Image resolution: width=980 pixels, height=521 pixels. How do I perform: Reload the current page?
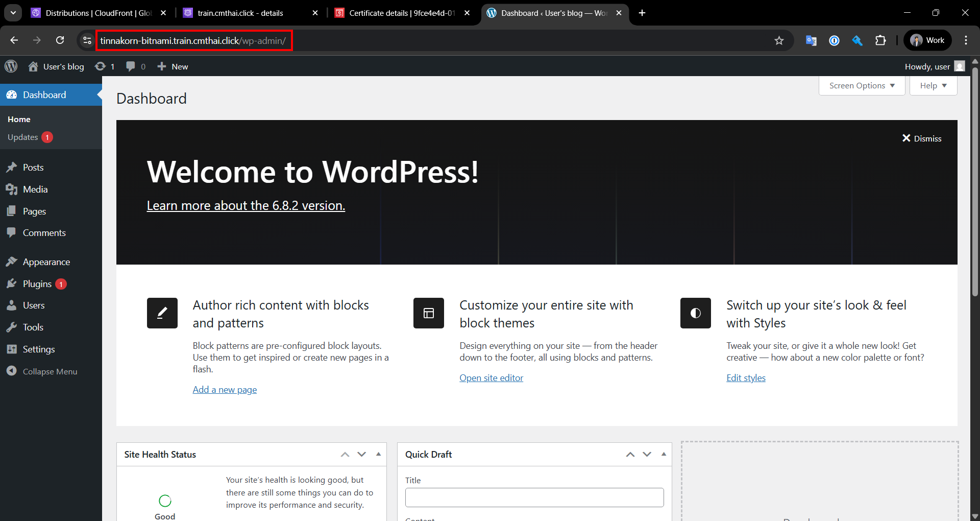pos(60,40)
